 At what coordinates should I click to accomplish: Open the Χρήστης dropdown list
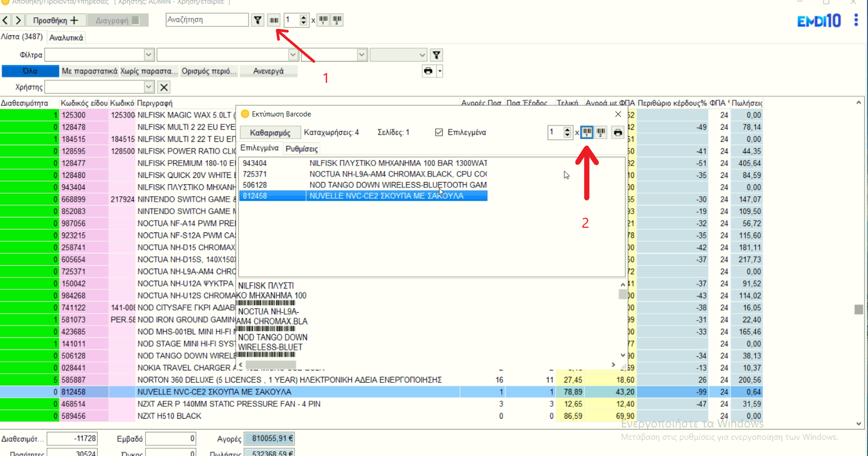pos(148,87)
